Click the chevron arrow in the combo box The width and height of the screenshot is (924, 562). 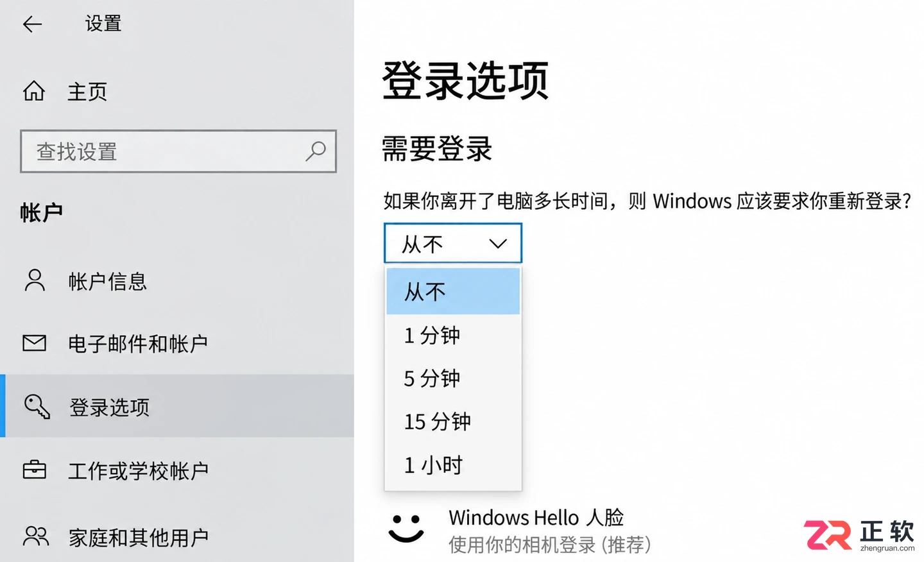point(498,244)
